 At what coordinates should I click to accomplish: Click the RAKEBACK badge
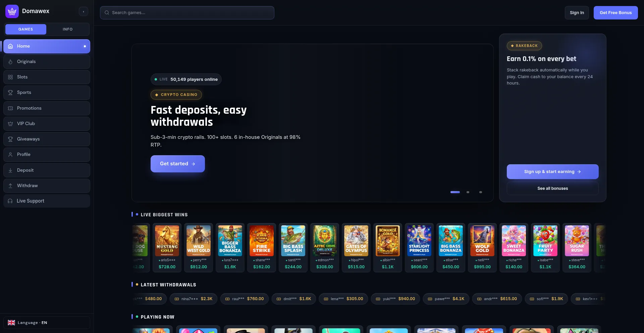point(524,46)
